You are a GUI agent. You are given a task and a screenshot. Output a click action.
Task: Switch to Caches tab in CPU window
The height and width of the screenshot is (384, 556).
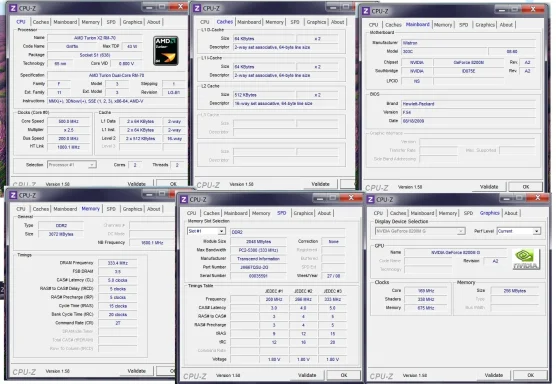click(x=41, y=22)
